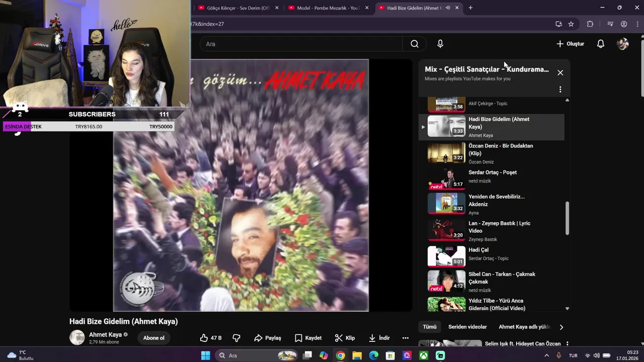Open the Chrome three-dot menu
This screenshot has height=362, width=644.
pos(637,24)
